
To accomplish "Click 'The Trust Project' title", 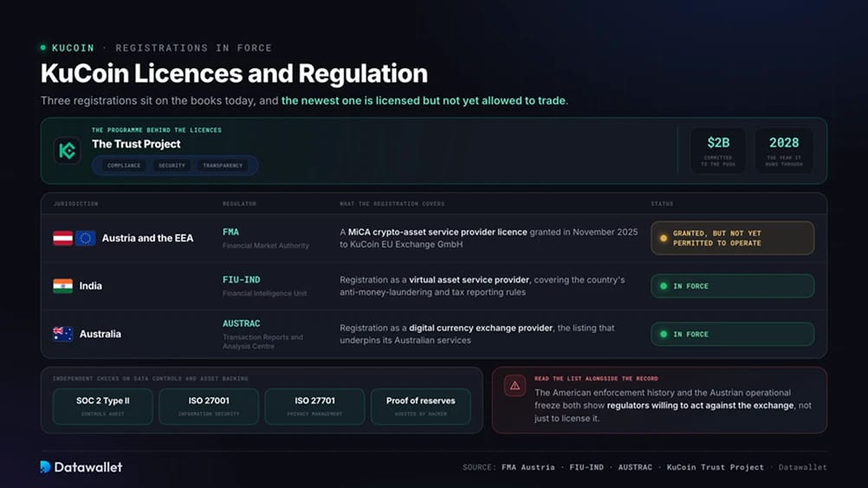I will coord(136,144).
